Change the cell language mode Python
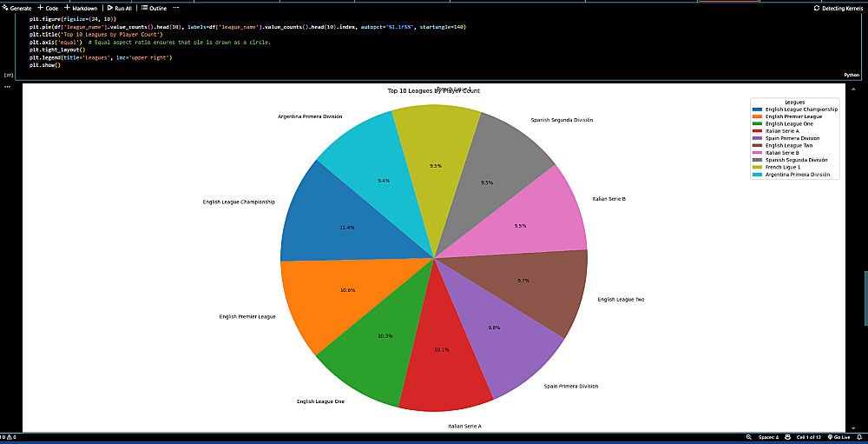 [x=851, y=74]
